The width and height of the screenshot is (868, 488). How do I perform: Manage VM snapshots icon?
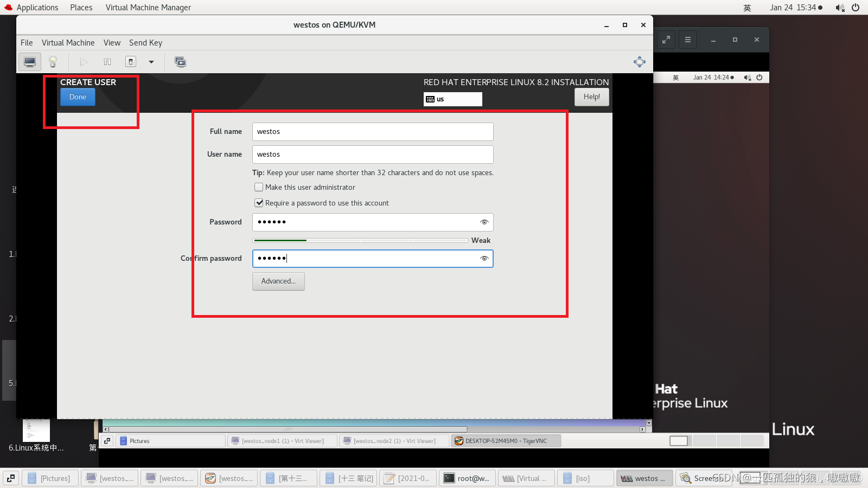(180, 62)
